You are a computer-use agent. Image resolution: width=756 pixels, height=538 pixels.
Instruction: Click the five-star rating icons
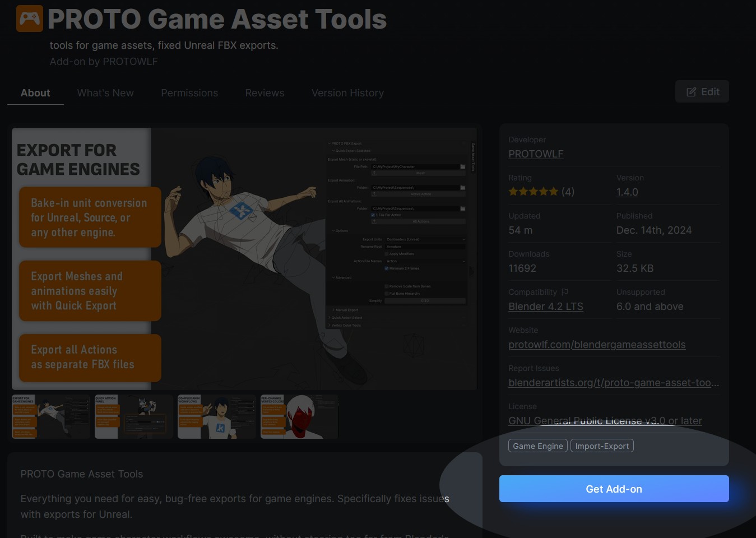tap(533, 192)
